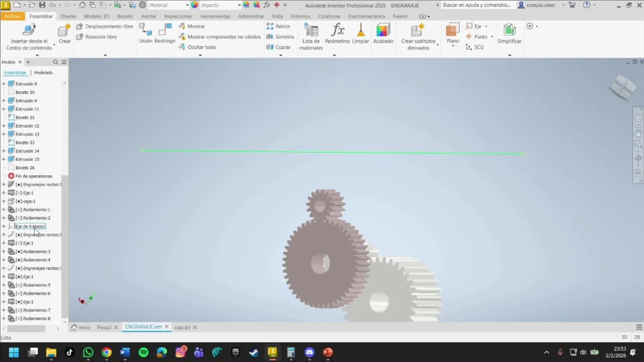Image resolution: width=644 pixels, height=362 pixels.
Task: Expand the Extrusión 8 tree node
Action: [4, 84]
